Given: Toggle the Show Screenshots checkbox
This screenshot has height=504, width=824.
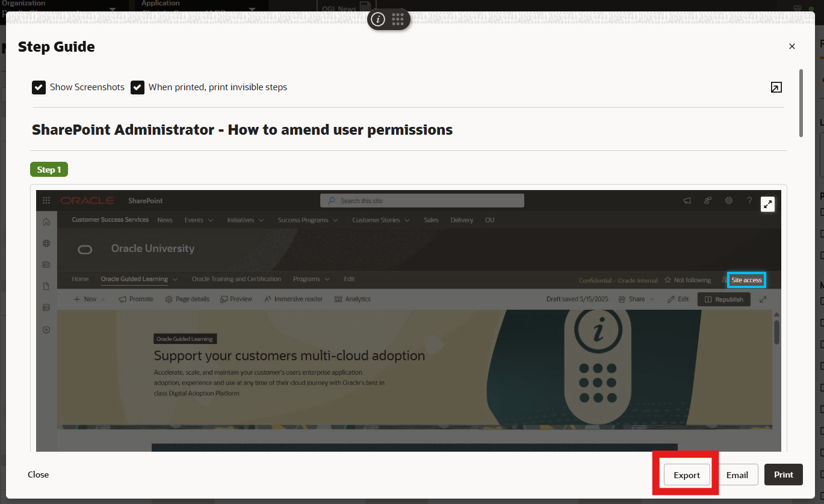Looking at the screenshot, I should pos(39,87).
